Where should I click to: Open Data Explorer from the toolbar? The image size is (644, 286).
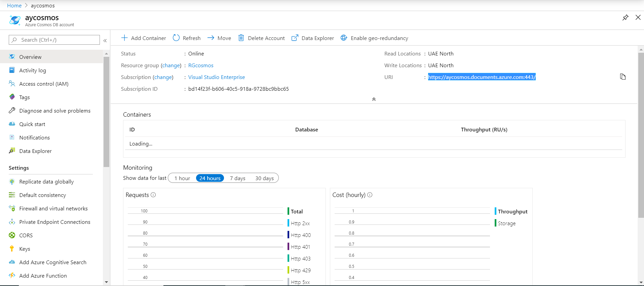[x=313, y=38]
